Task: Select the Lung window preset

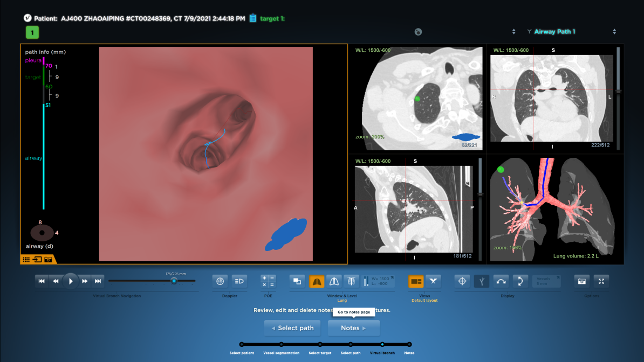Action: [x=317, y=281]
